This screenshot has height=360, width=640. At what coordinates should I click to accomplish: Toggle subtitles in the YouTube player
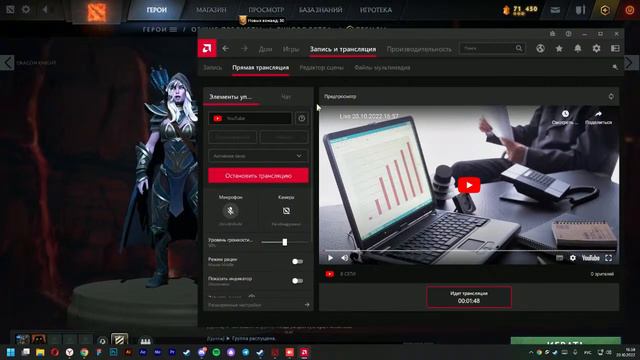(x=559, y=258)
